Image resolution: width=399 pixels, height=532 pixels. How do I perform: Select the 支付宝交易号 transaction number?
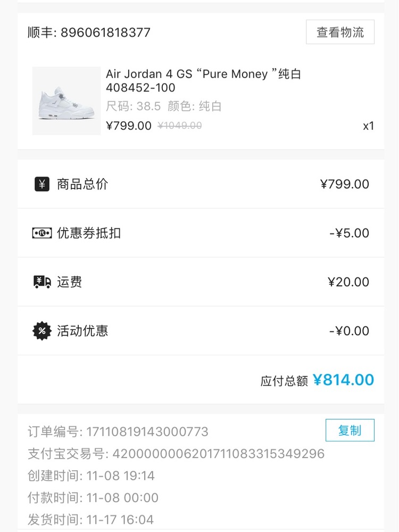(x=176, y=454)
